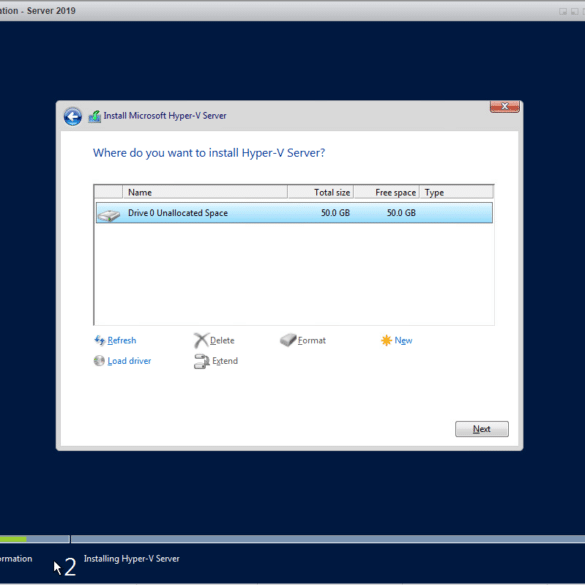Click the Delete X icon

pos(201,340)
